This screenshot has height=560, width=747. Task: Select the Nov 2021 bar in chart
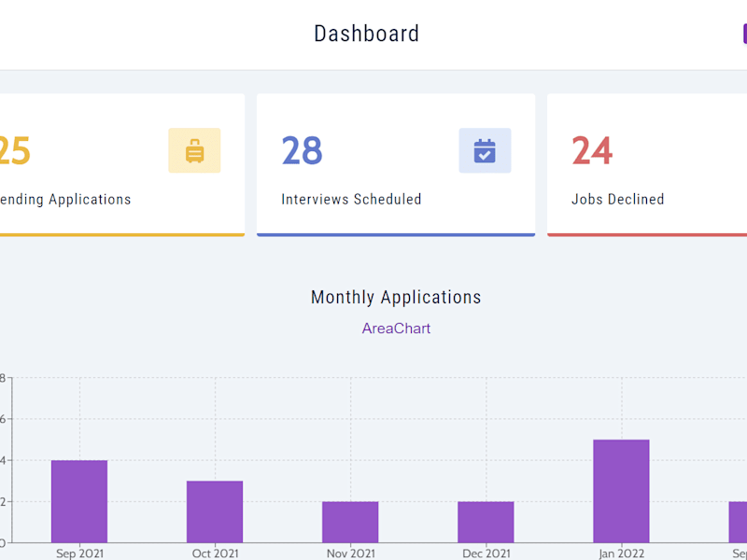point(350,522)
